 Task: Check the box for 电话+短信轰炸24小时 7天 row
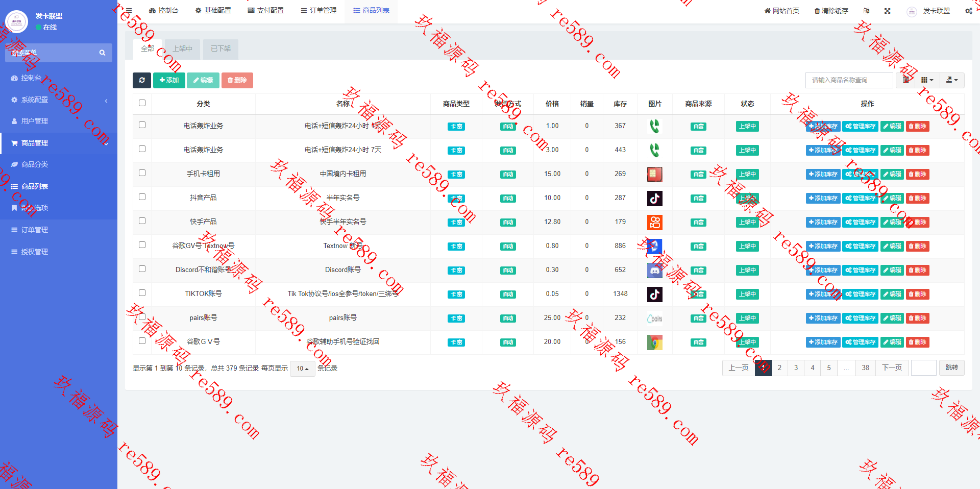tap(142, 149)
